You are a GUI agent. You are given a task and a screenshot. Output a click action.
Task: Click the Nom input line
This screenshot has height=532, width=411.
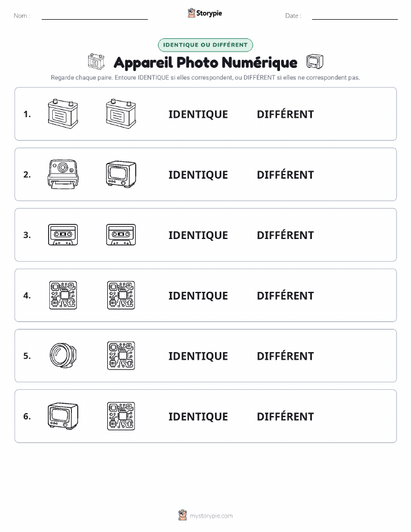[x=94, y=16]
